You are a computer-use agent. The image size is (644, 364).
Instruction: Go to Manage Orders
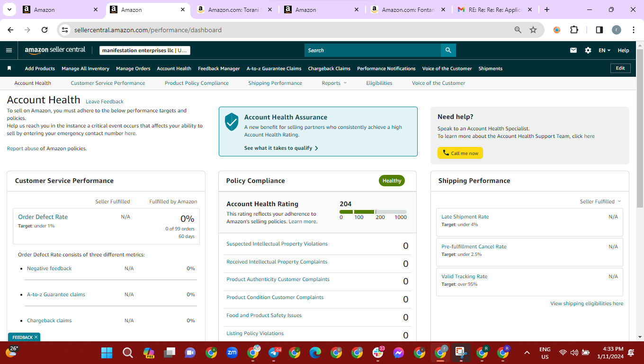[x=133, y=69]
